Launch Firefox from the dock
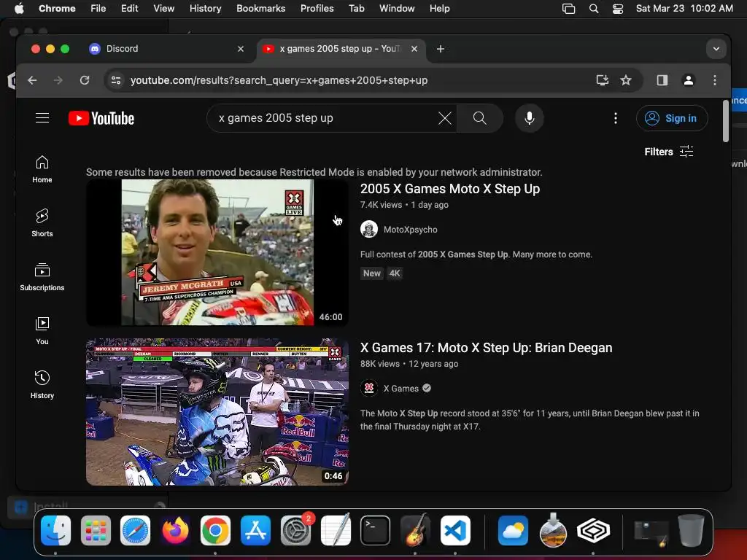The height and width of the screenshot is (560, 747). [x=175, y=530]
